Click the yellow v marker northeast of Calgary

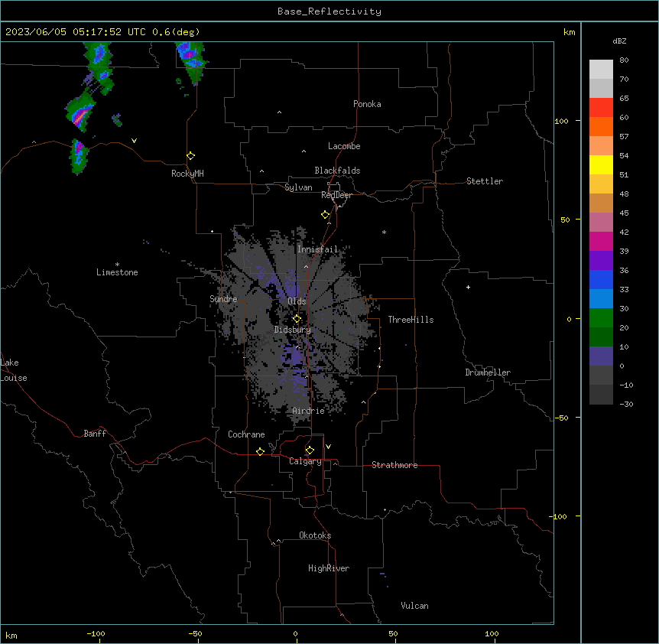[x=328, y=447]
